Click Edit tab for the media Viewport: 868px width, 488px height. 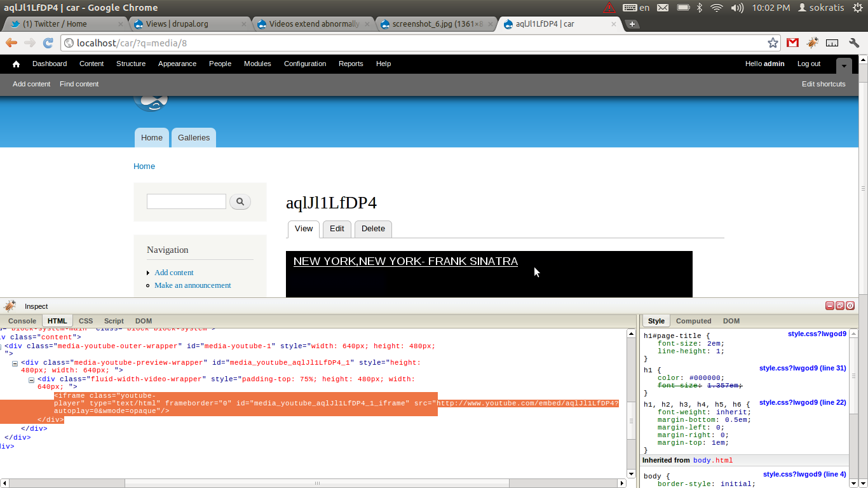pyautogui.click(x=337, y=229)
